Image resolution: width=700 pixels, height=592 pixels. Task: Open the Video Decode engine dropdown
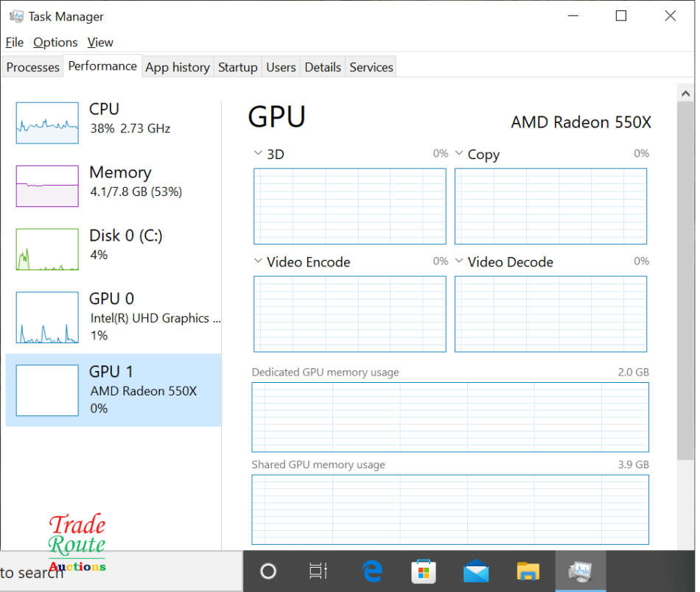point(459,261)
